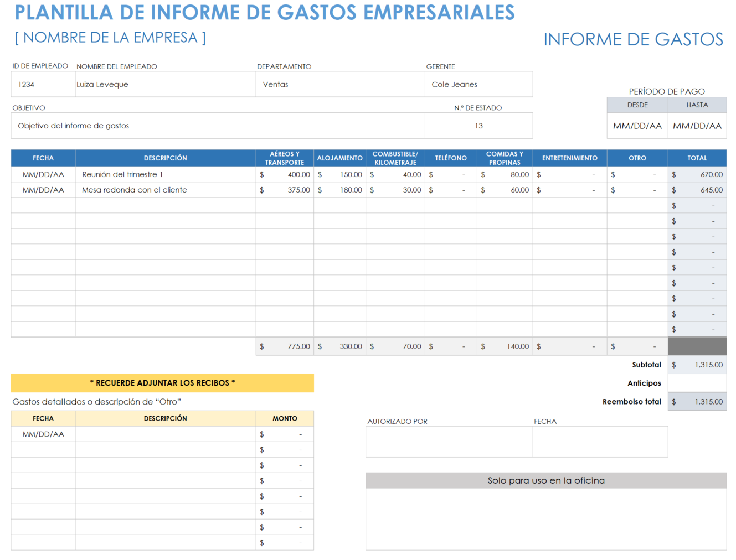Screen dimensions: 736x560
Task: Select the 'Reunión del trimestre 1' description cell
Action: tap(166, 174)
